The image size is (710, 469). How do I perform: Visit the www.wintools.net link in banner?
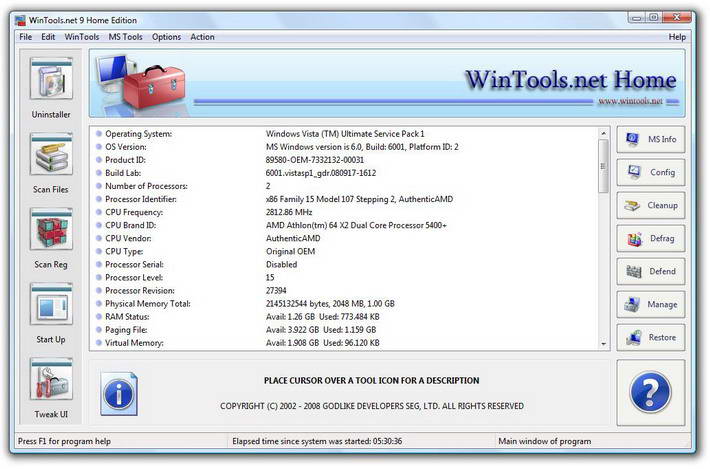pyautogui.click(x=630, y=101)
